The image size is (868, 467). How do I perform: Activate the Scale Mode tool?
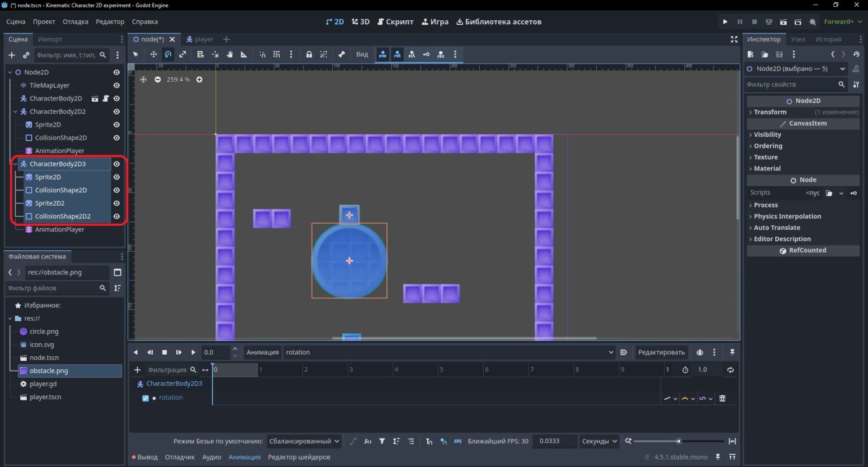(183, 54)
